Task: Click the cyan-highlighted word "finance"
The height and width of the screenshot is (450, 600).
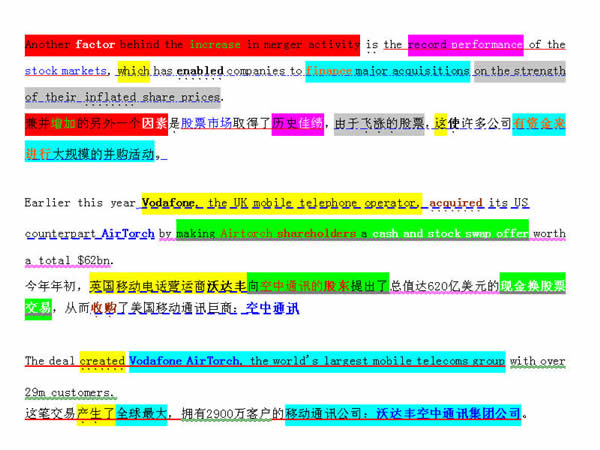Action: point(329,72)
